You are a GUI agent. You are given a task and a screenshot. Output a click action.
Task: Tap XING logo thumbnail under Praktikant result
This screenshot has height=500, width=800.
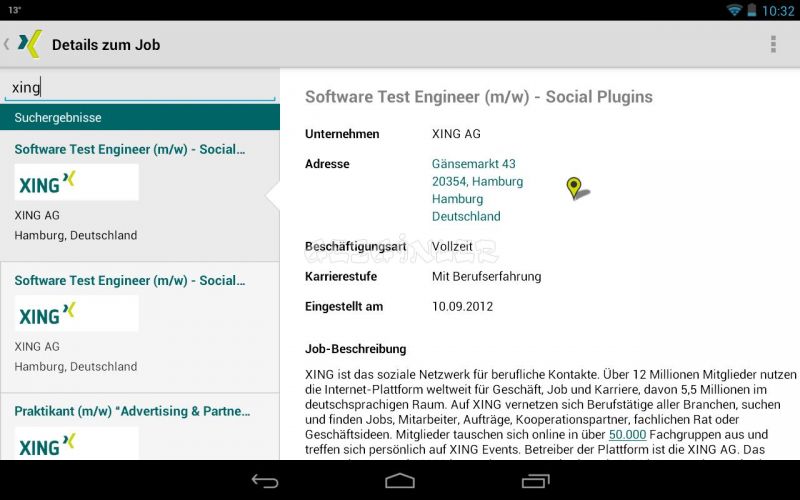(77, 443)
